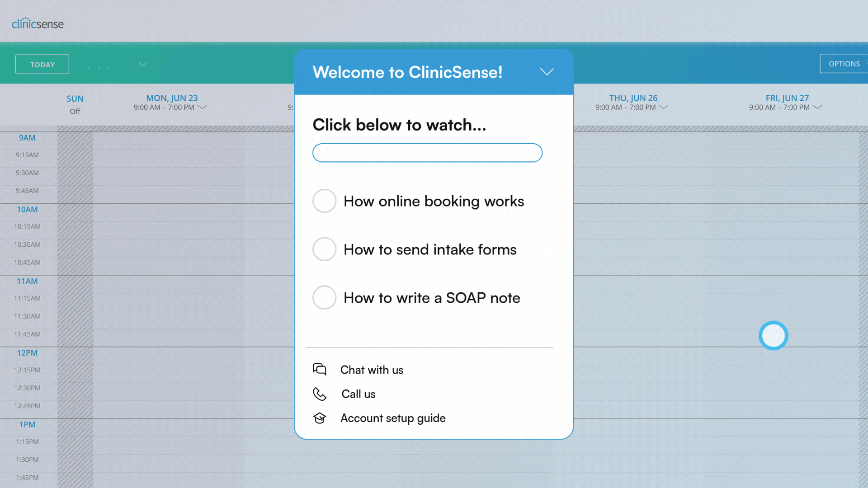
Task: Click the graduation cap icon
Action: [x=320, y=418]
